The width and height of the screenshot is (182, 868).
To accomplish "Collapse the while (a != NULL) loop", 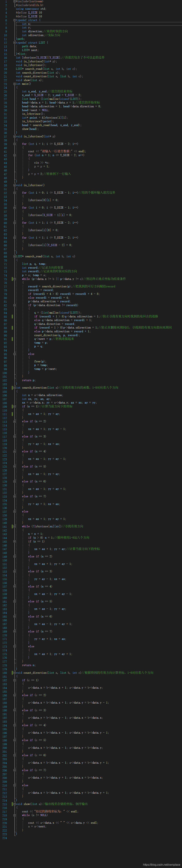I will 14,815.
